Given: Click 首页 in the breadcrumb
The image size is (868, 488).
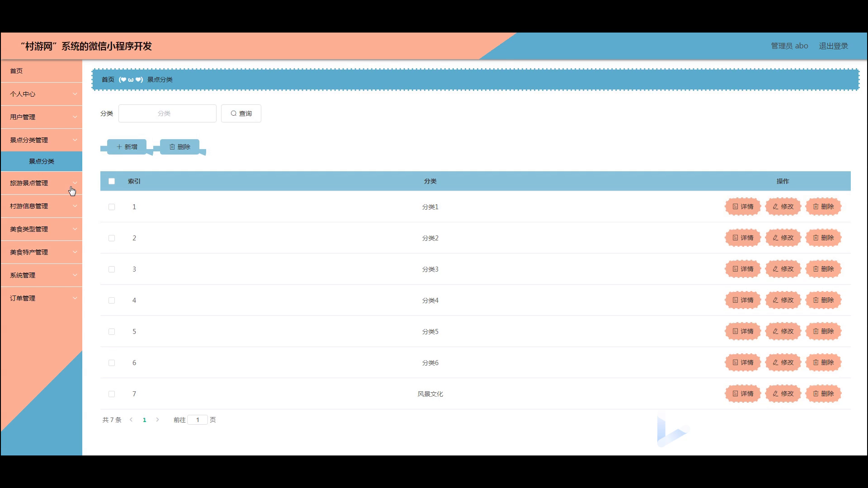Looking at the screenshot, I should [108, 80].
